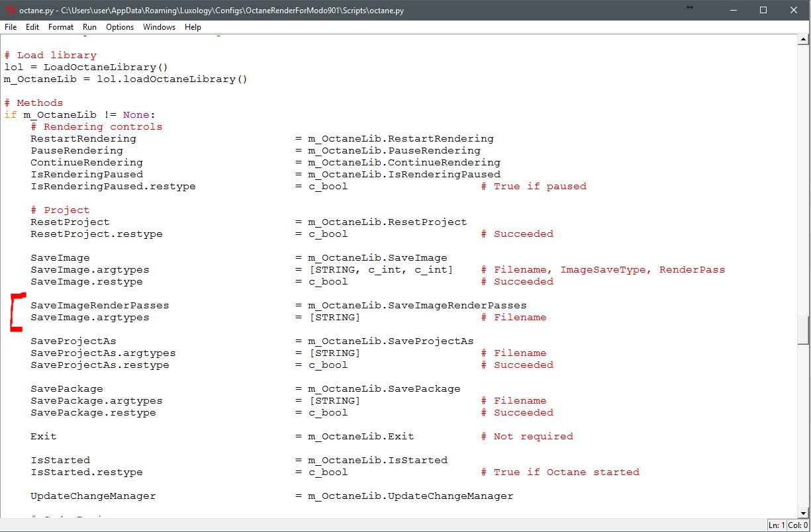This screenshot has height=532, width=811.
Task: Click the 'RestartRendering' variable name
Action: point(83,139)
